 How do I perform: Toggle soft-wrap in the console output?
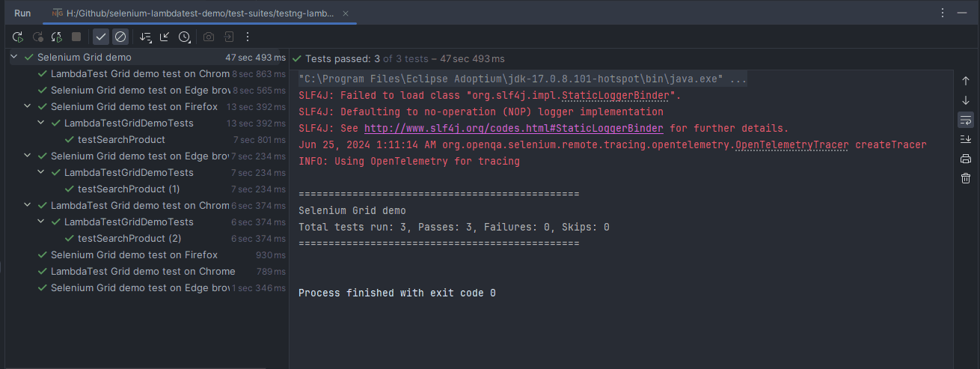pyautogui.click(x=966, y=120)
